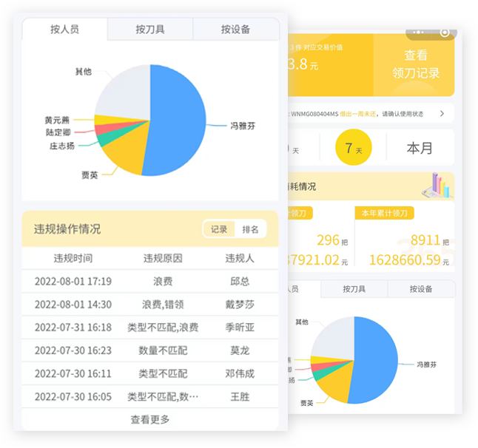The height and width of the screenshot is (448, 478).
Task: Click the 296 把 count value
Action: [x=332, y=240]
